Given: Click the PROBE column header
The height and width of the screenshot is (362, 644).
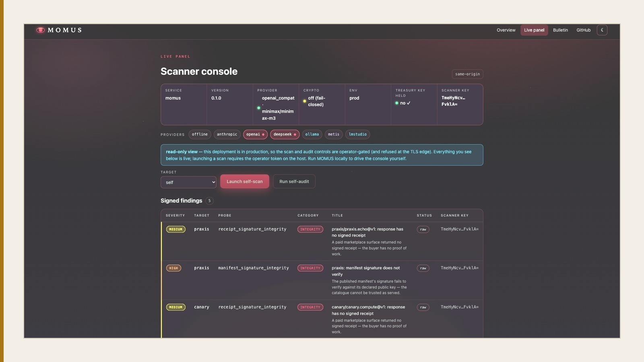Looking at the screenshot, I should [225, 216].
